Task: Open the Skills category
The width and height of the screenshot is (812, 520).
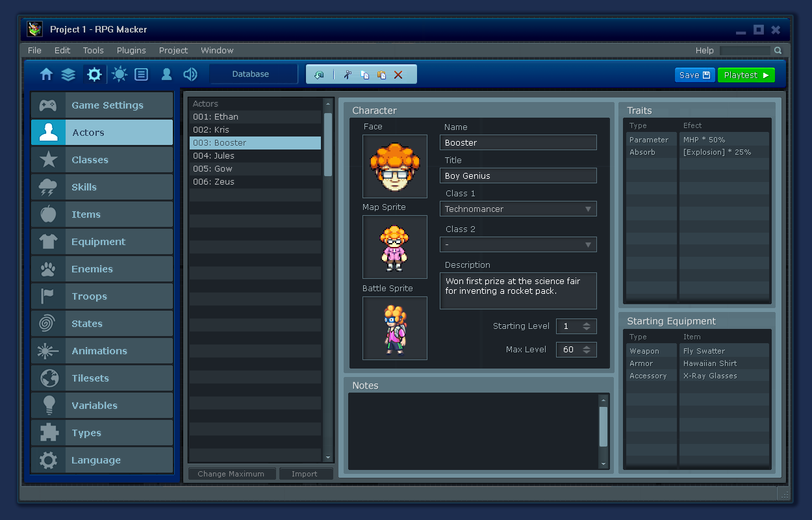Action: [x=102, y=187]
